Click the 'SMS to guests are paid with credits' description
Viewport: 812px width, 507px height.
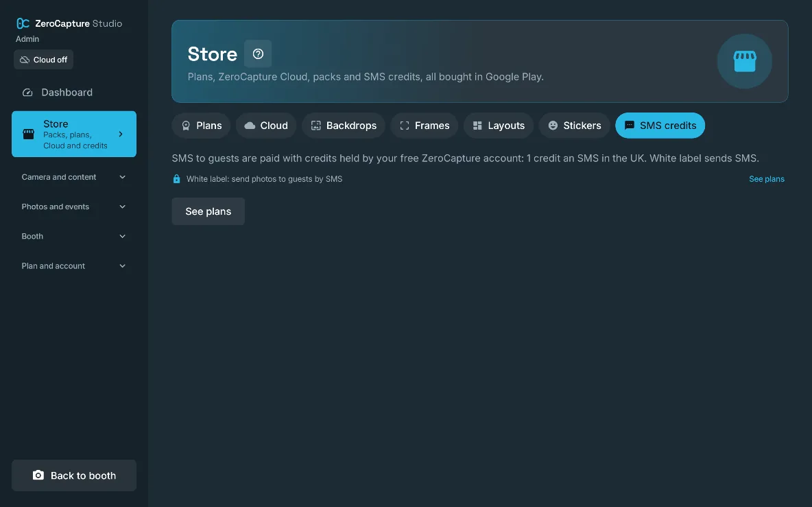point(466,158)
